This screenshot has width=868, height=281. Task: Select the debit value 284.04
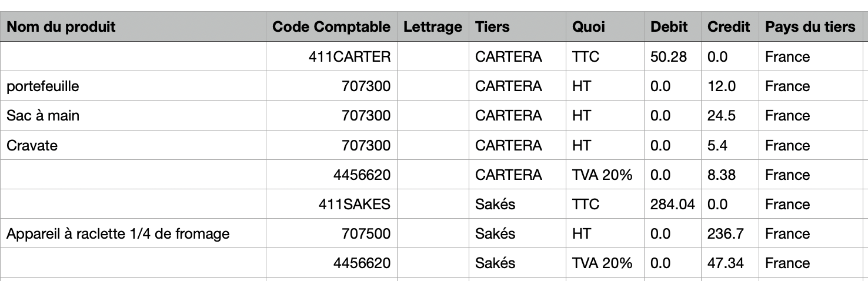click(x=673, y=204)
